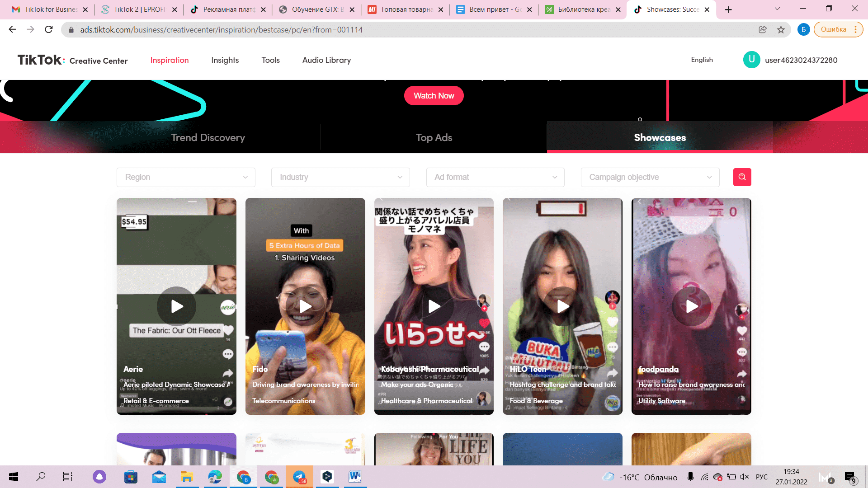868x488 pixels.
Task: Switch to the TikTok for Business Gmail tab
Action: (45, 9)
